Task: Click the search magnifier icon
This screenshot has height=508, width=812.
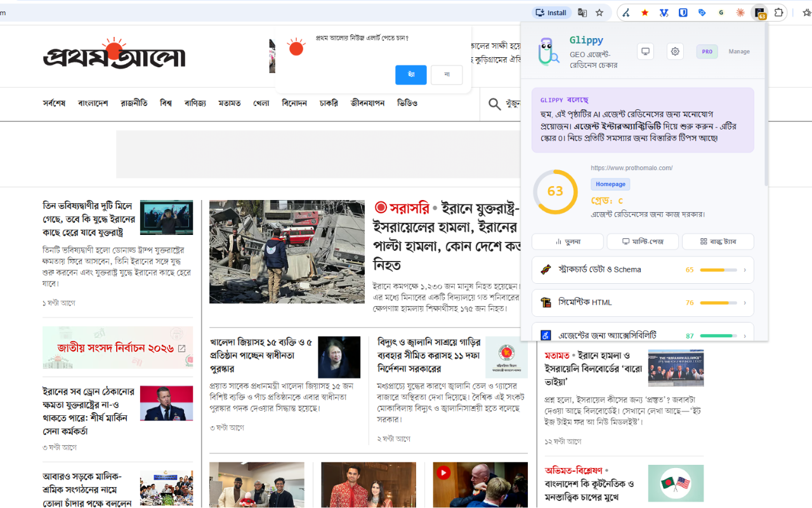Action: pos(495,104)
